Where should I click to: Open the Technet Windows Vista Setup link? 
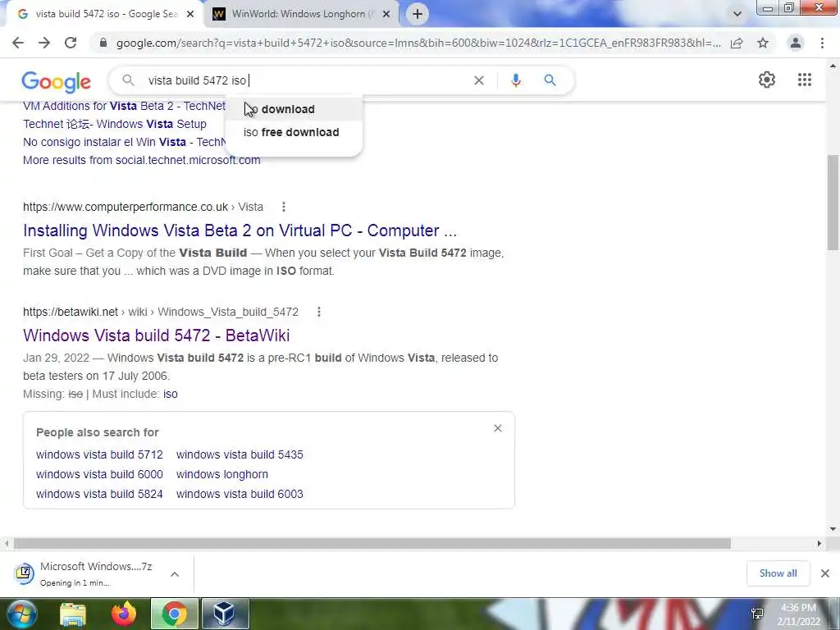[115, 125]
